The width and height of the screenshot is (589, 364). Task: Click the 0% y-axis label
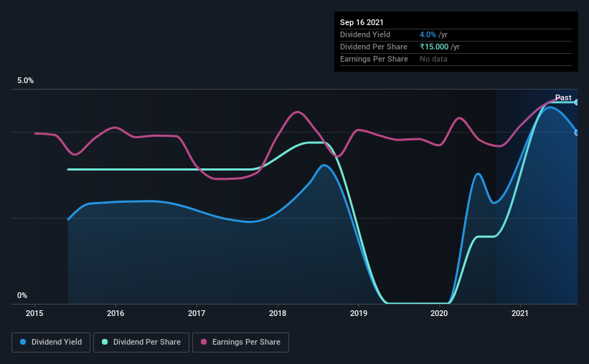tap(22, 296)
